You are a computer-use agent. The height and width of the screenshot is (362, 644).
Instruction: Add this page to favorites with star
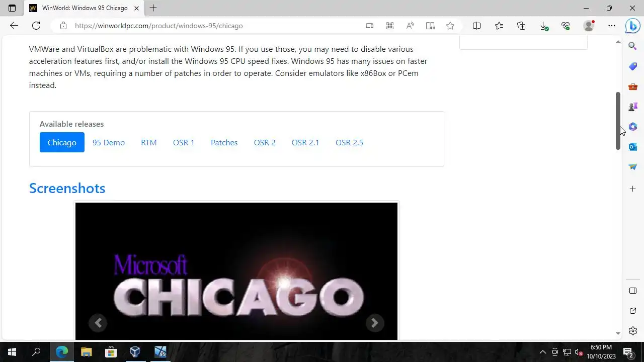click(450, 26)
